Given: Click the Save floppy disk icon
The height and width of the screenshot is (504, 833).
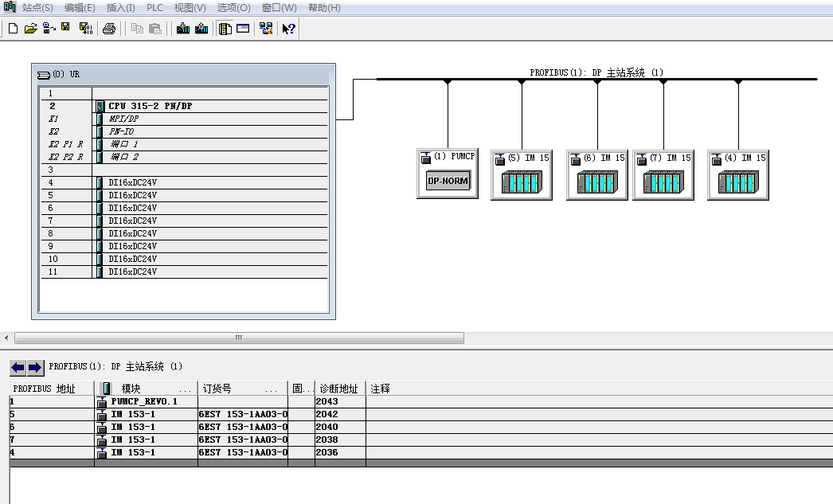Looking at the screenshot, I should [65, 27].
